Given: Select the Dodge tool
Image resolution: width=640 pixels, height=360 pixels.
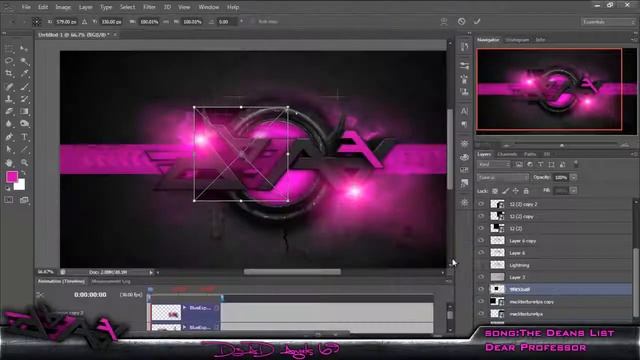Looking at the screenshot, I should (24, 124).
